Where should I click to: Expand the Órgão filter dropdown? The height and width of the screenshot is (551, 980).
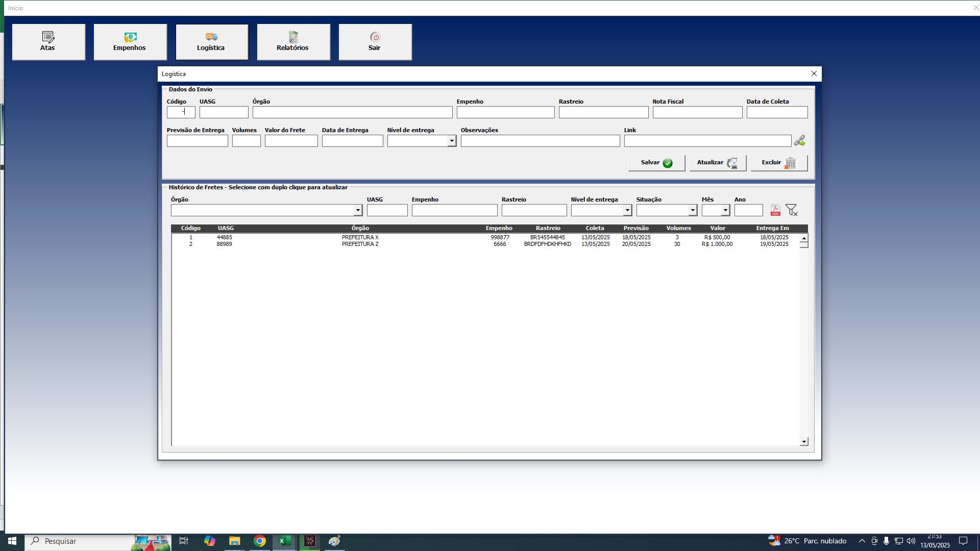[358, 210]
